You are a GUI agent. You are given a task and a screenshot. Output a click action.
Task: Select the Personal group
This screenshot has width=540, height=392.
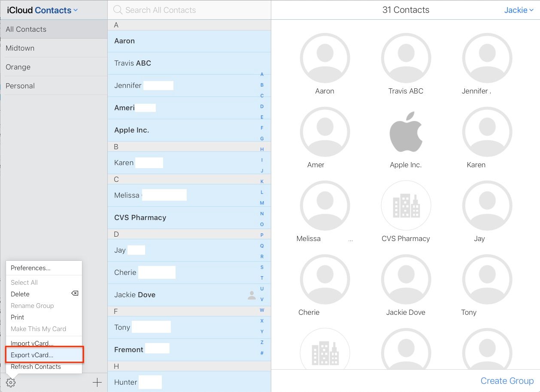[x=54, y=86]
